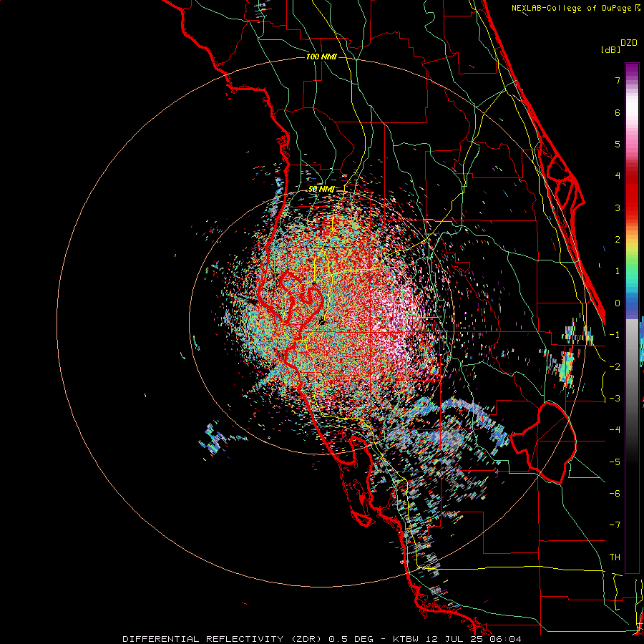Click the 100 NMI range ring label
Screen dimensions: 644x644
[321, 57]
